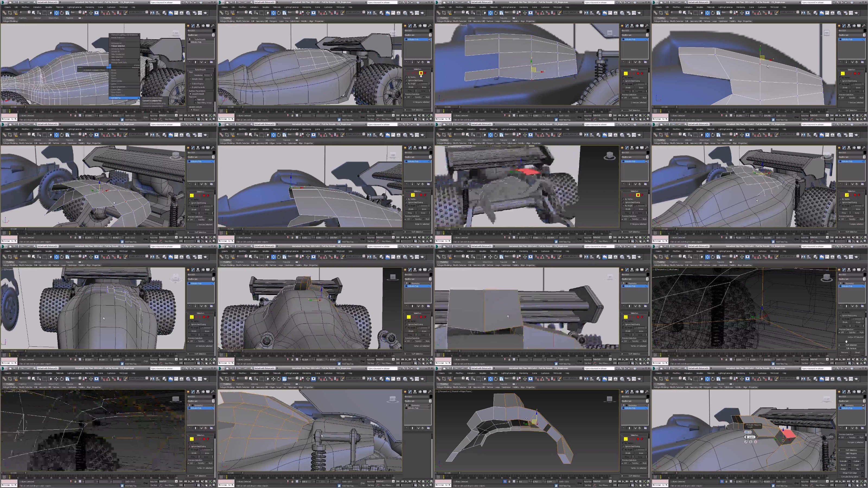Choose Convert to Editable Poly in context menu
The image size is (868, 488).
152,101
